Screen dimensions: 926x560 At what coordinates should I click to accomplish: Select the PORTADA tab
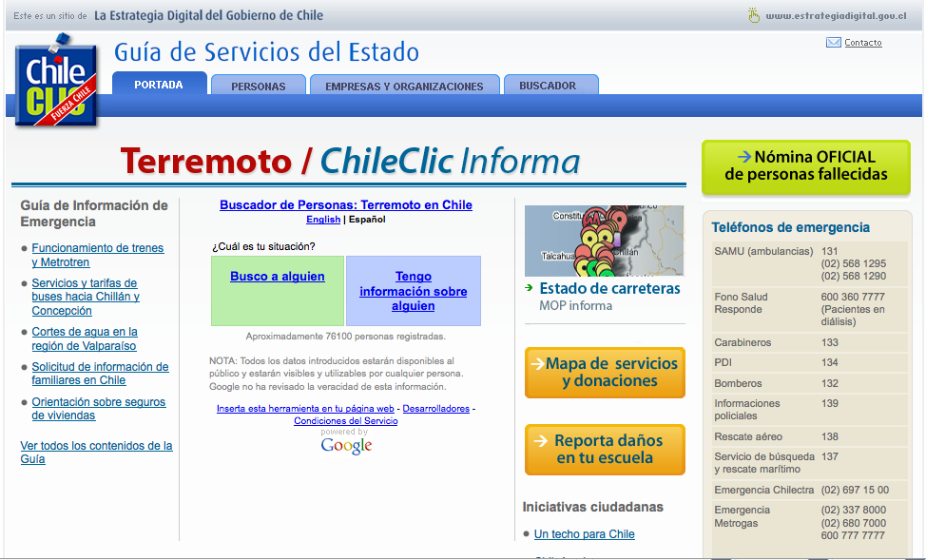pos(160,85)
